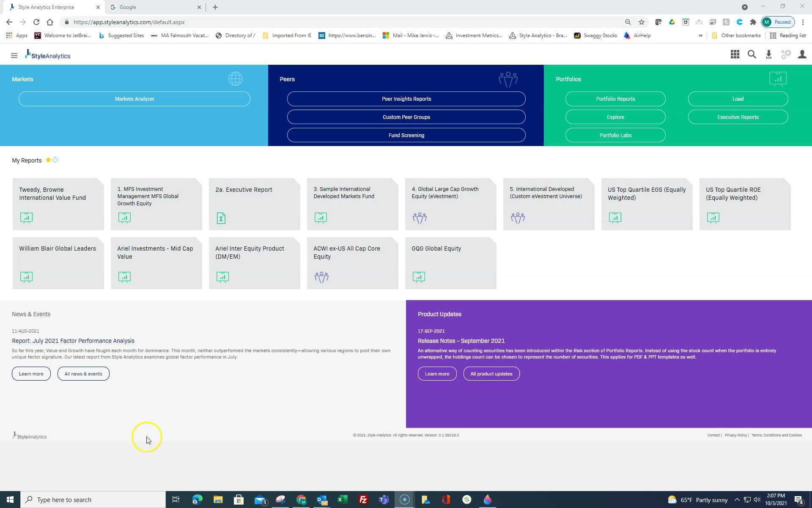Click the search magnifier in Style Analytics header

pyautogui.click(x=752, y=55)
